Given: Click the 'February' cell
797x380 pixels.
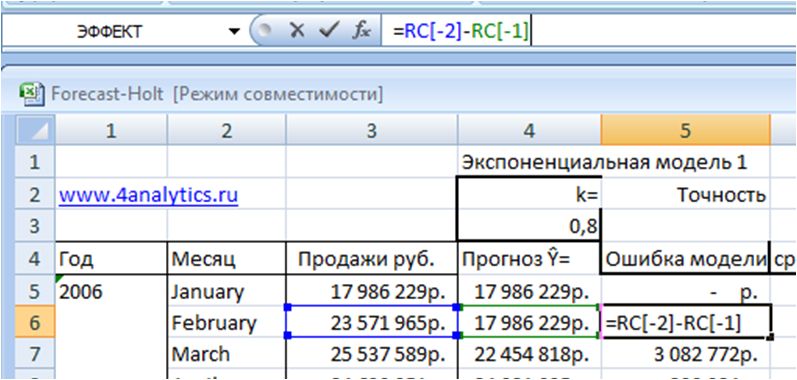Looking at the screenshot, I should click(227, 323).
